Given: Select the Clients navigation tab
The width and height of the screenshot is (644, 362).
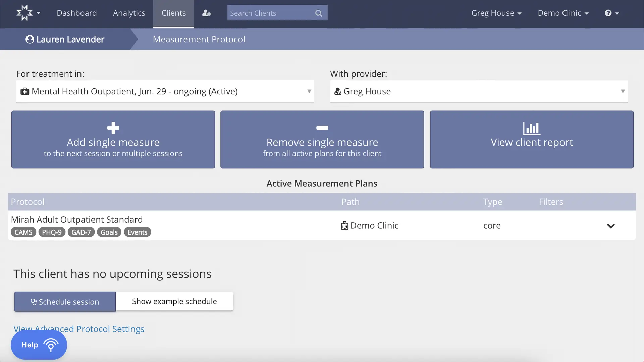Looking at the screenshot, I should [173, 13].
